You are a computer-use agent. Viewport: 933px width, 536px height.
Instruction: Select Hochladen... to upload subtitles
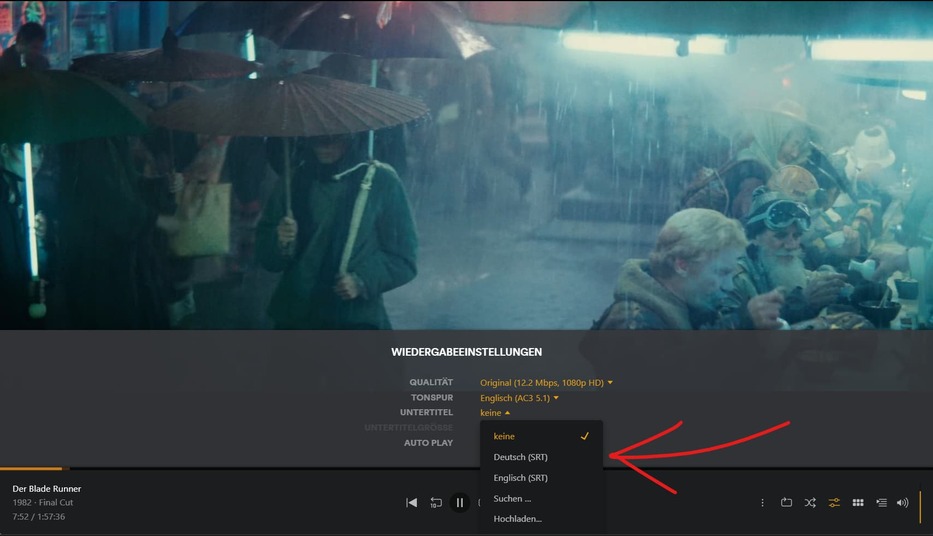(x=541, y=519)
